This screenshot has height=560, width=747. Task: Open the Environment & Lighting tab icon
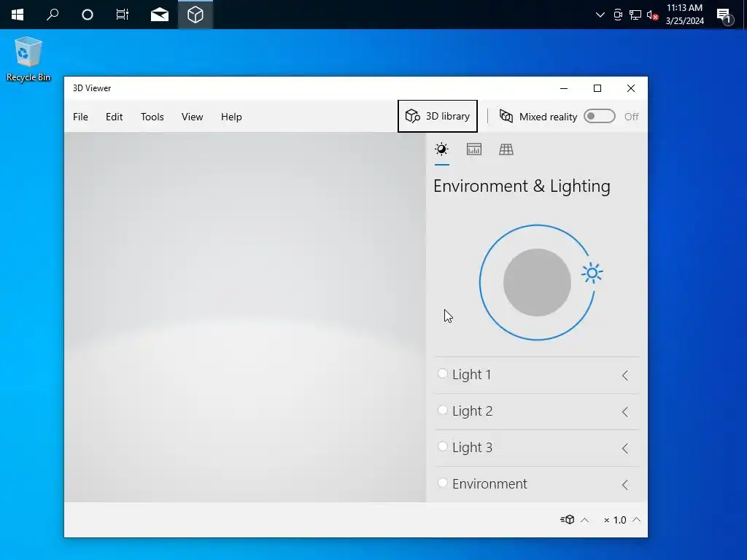pyautogui.click(x=441, y=149)
